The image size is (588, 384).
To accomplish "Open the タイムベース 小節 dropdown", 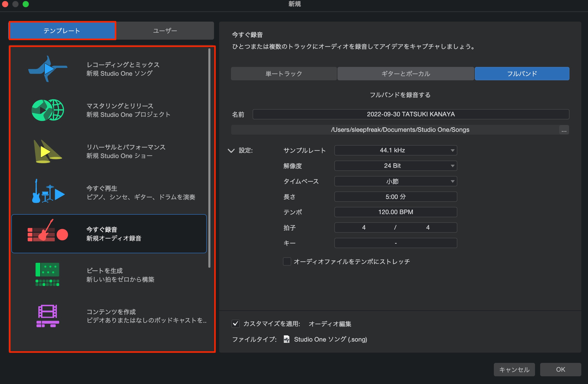I will click(396, 181).
